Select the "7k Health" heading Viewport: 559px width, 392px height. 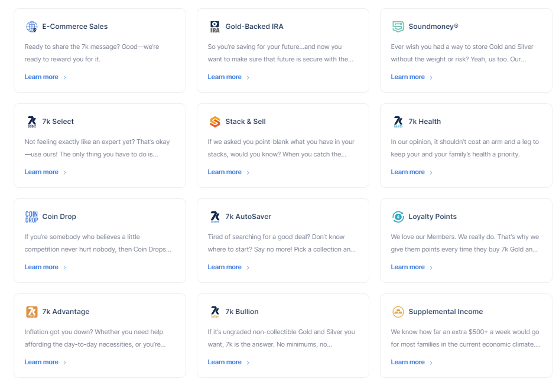(425, 122)
